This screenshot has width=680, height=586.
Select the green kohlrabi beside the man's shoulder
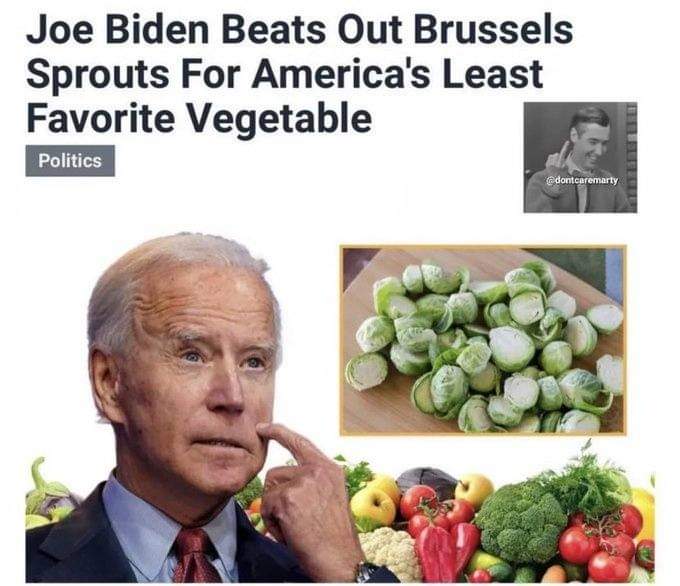48,494
